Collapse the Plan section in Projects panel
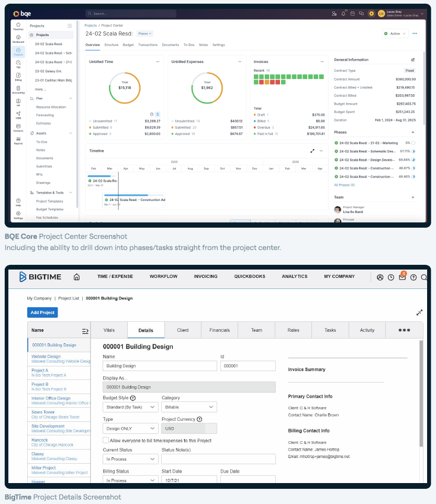The height and width of the screenshot is (504, 436). pyautogui.click(x=71, y=98)
